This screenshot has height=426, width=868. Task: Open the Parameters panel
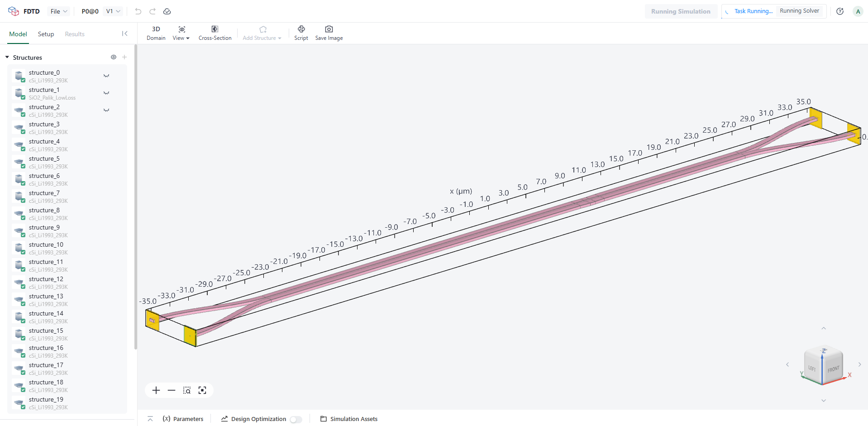click(x=183, y=419)
